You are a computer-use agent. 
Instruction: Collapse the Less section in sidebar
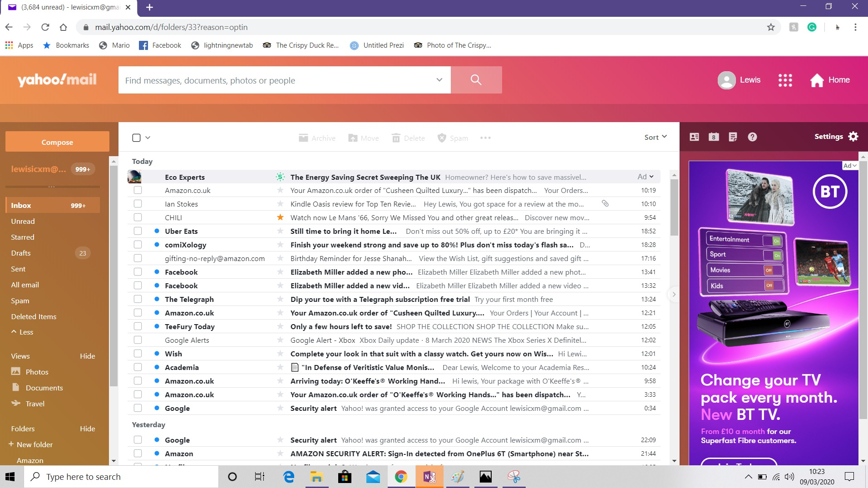click(22, 332)
